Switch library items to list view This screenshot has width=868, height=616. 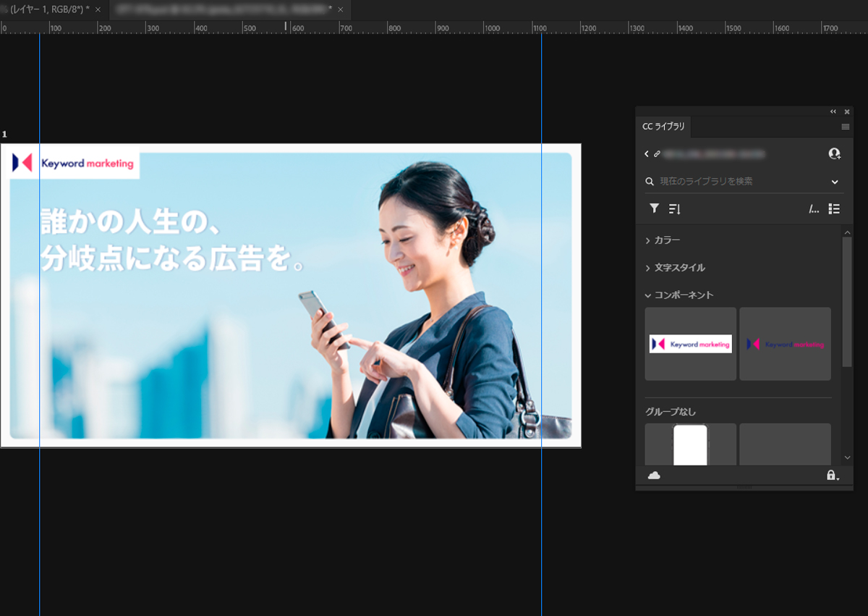[834, 208]
